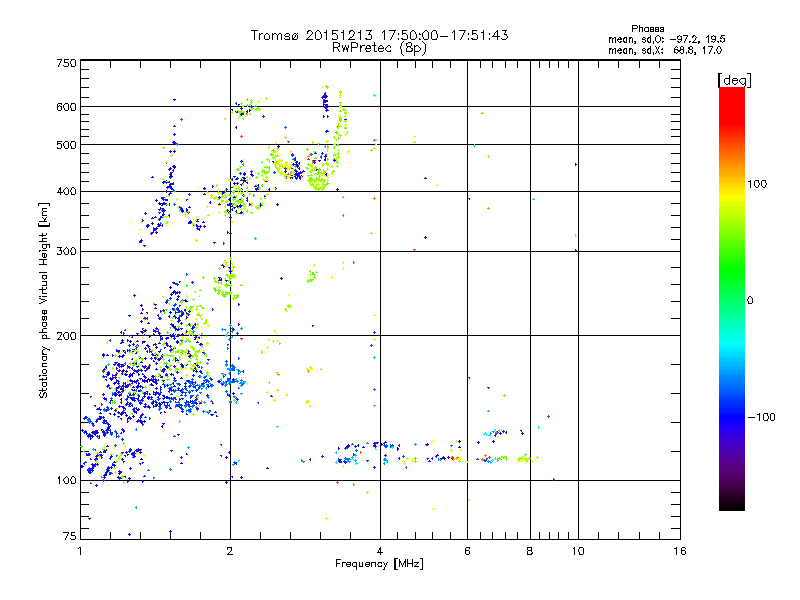Click the y-axis tick label "200"
The width and height of the screenshot is (800, 600).
(x=66, y=336)
